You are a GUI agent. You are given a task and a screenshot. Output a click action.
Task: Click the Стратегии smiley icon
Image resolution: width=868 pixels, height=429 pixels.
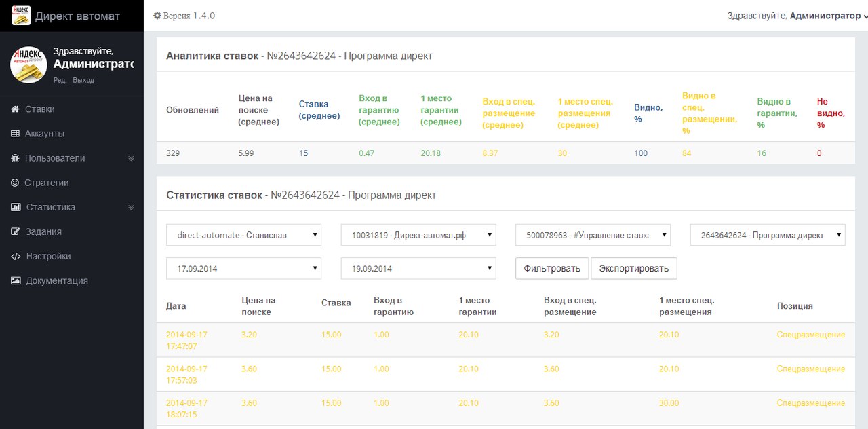[15, 183]
